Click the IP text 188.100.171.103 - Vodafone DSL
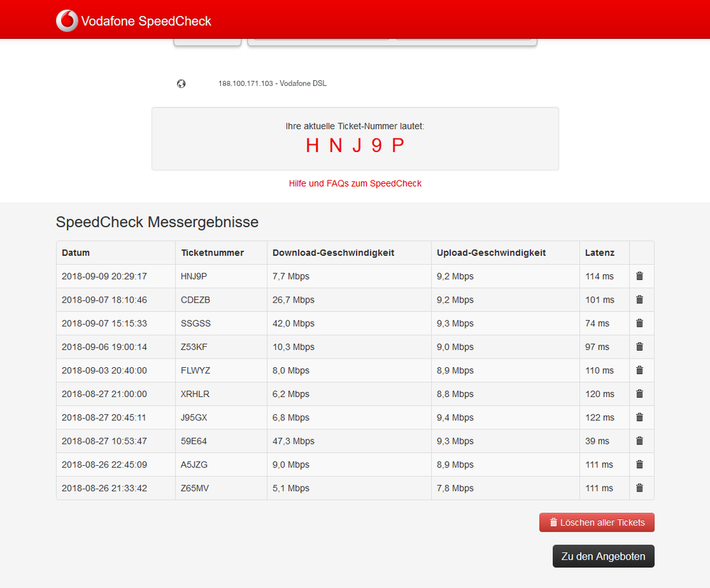 pyautogui.click(x=273, y=83)
